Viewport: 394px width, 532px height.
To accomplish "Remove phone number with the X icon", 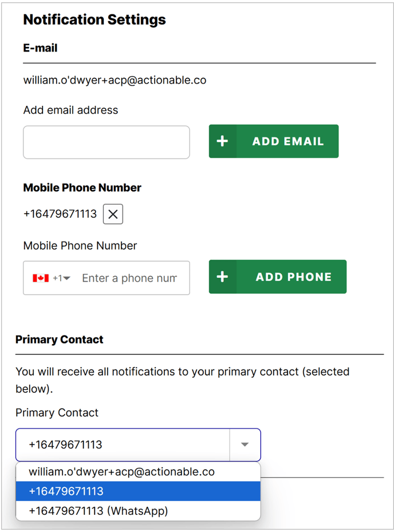I will tap(113, 214).
